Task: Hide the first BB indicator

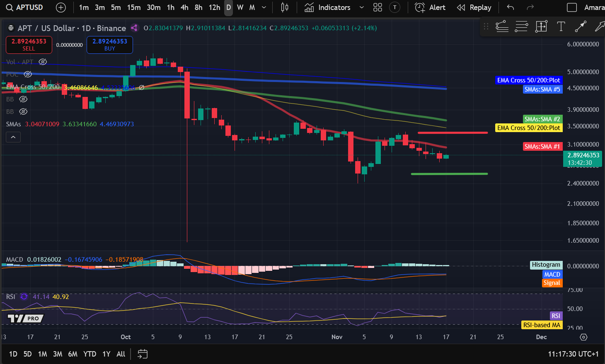Action: pos(23,99)
